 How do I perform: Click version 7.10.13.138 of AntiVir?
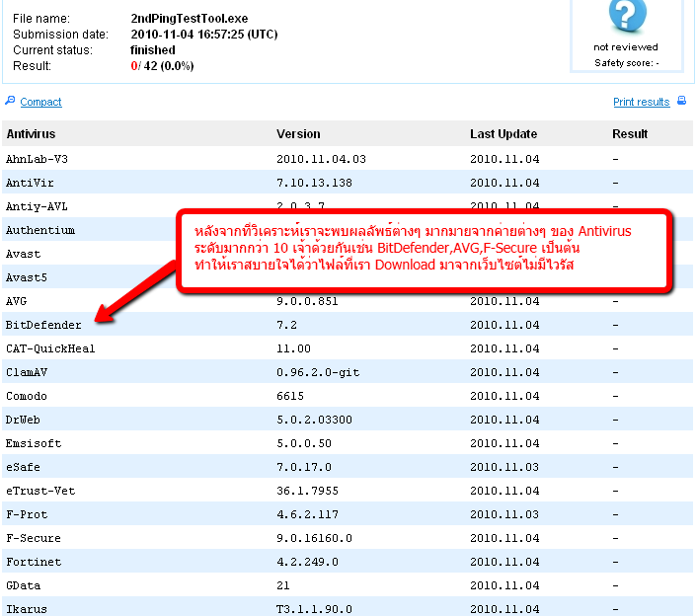point(314,183)
